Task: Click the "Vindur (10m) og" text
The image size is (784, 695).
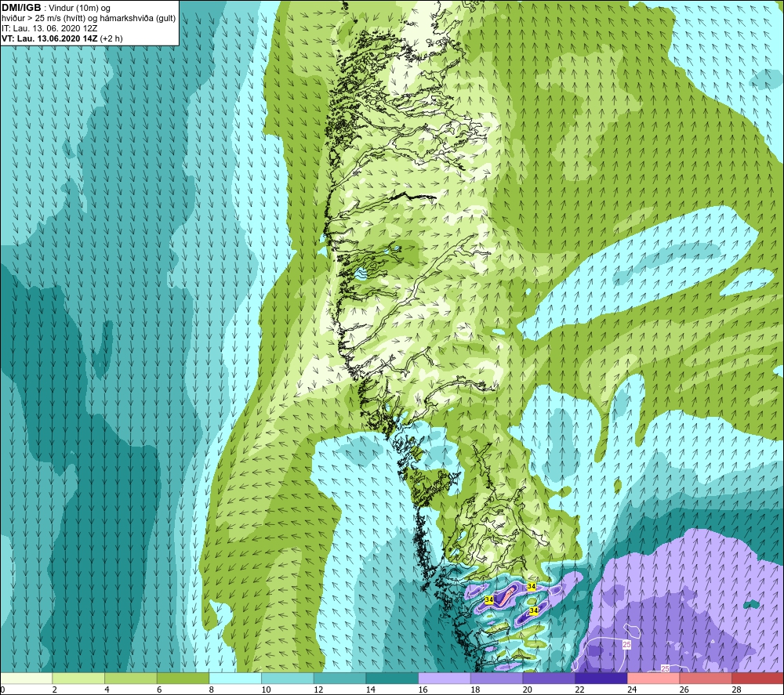Action: [79, 9]
